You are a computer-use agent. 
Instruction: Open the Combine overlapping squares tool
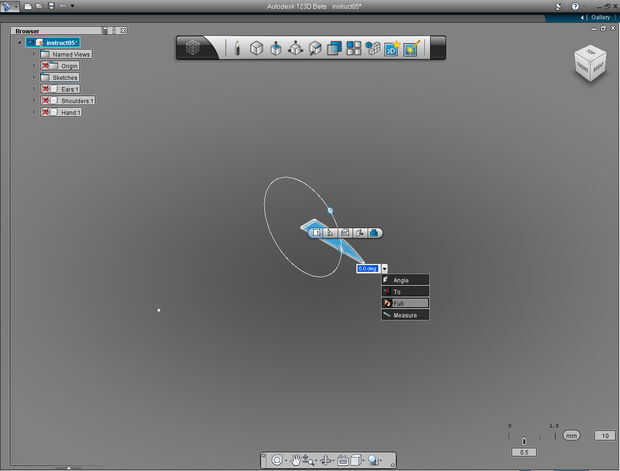334,48
